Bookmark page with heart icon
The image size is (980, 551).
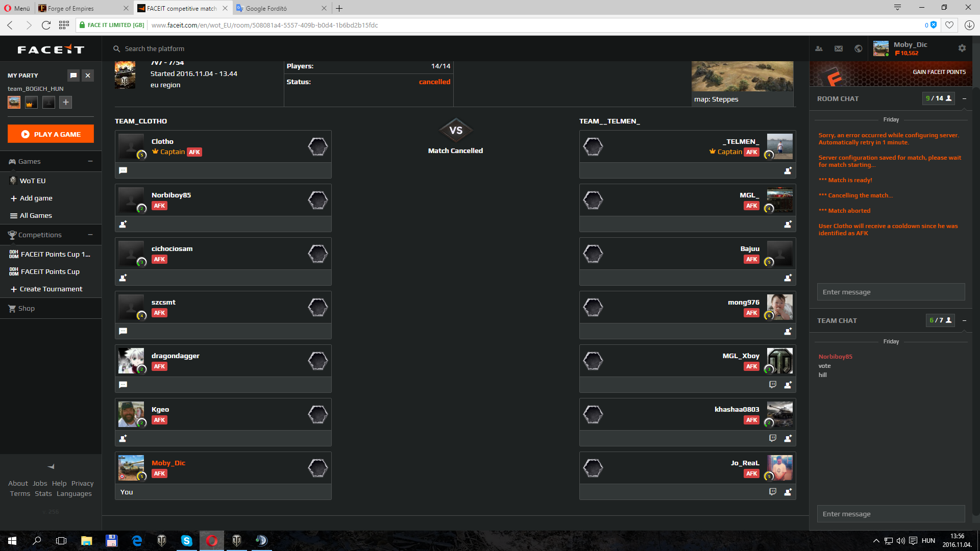pos(949,25)
